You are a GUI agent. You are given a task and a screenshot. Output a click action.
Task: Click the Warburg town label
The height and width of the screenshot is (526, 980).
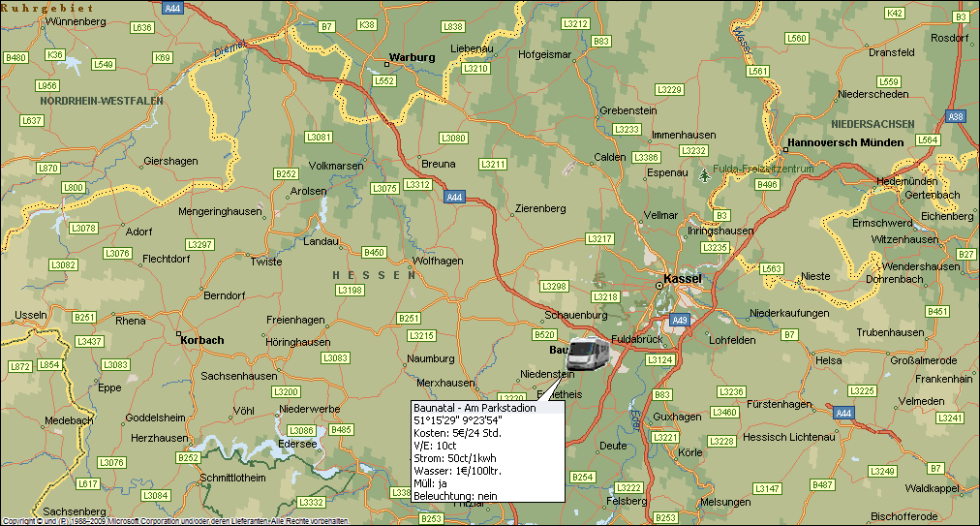[x=412, y=57]
